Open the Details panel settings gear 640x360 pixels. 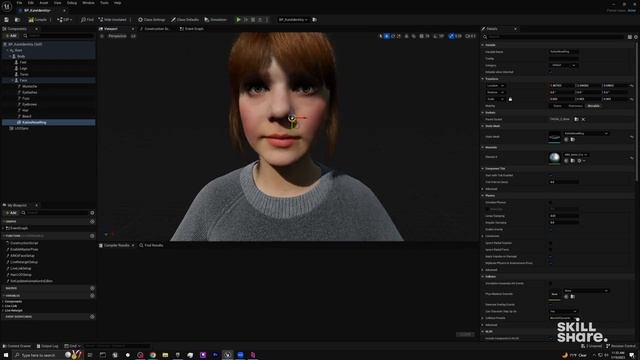[x=636, y=37]
